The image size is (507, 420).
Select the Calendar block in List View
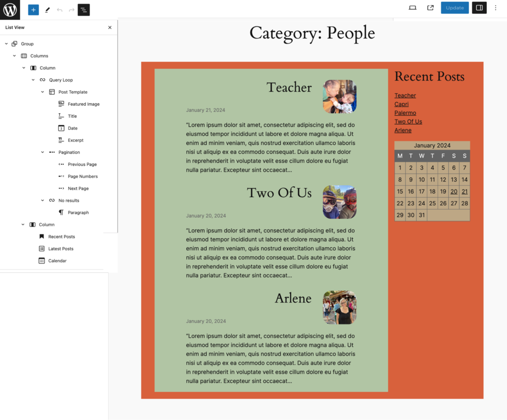click(57, 261)
